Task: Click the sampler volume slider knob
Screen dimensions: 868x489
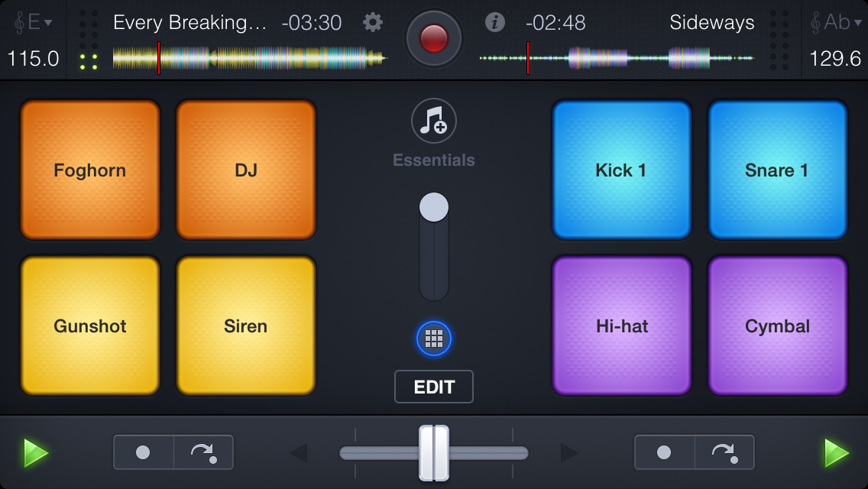Action: click(434, 207)
